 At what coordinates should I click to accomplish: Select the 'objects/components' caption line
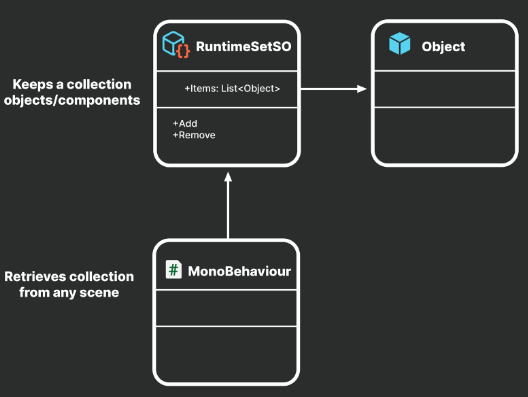pyautogui.click(x=72, y=100)
